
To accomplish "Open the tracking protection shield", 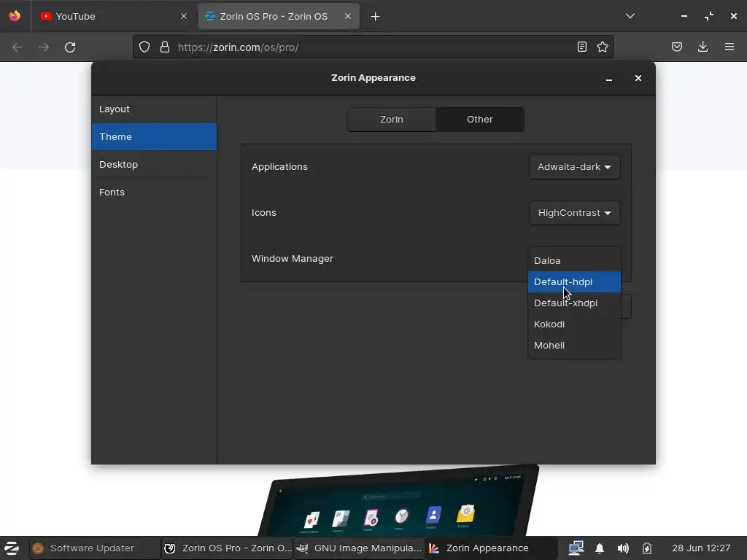I will pos(144,47).
